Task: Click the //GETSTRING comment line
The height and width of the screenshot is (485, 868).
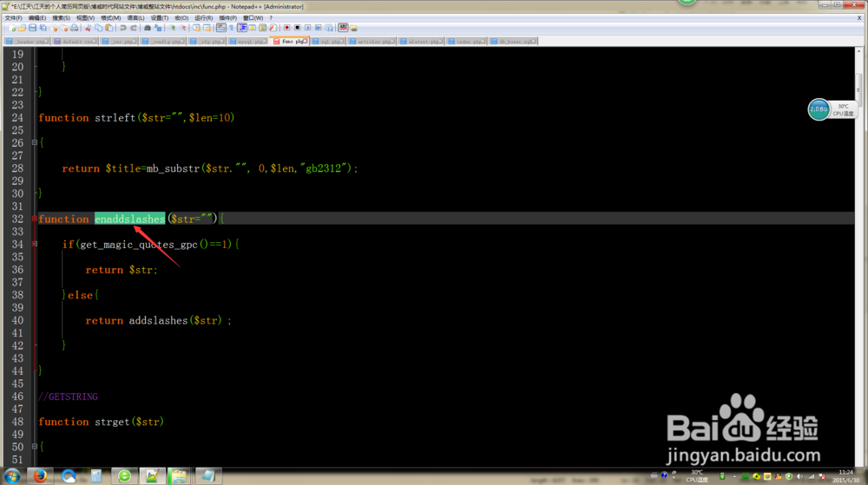Action: [68, 397]
